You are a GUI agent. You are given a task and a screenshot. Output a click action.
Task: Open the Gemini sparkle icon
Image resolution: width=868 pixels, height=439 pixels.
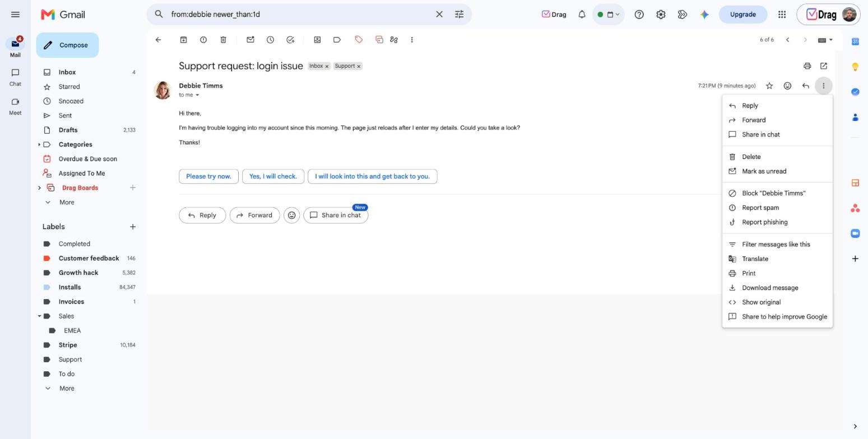point(704,15)
